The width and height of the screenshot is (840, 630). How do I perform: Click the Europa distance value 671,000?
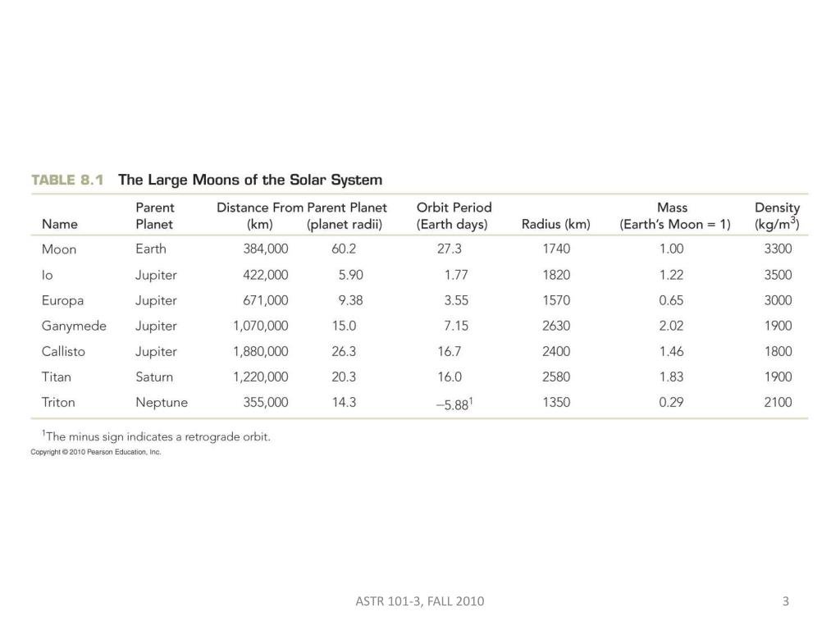[266, 300]
